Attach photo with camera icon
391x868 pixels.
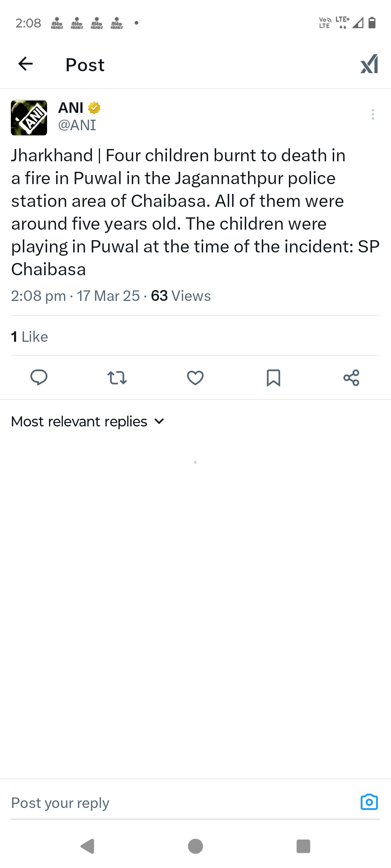(369, 802)
